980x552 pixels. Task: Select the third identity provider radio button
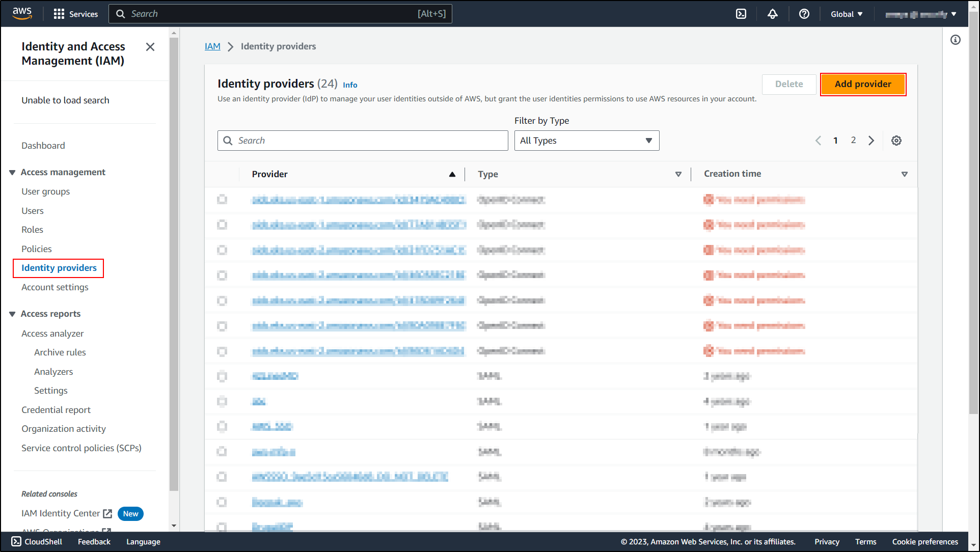pos(222,250)
